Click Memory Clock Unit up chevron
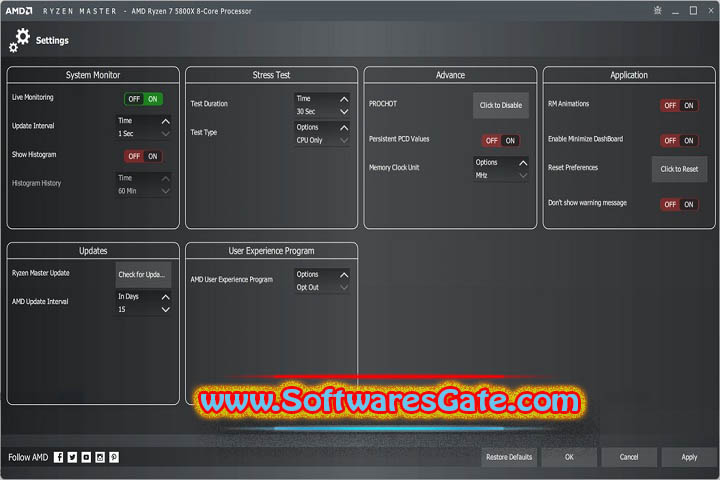The width and height of the screenshot is (720, 480). (523, 163)
